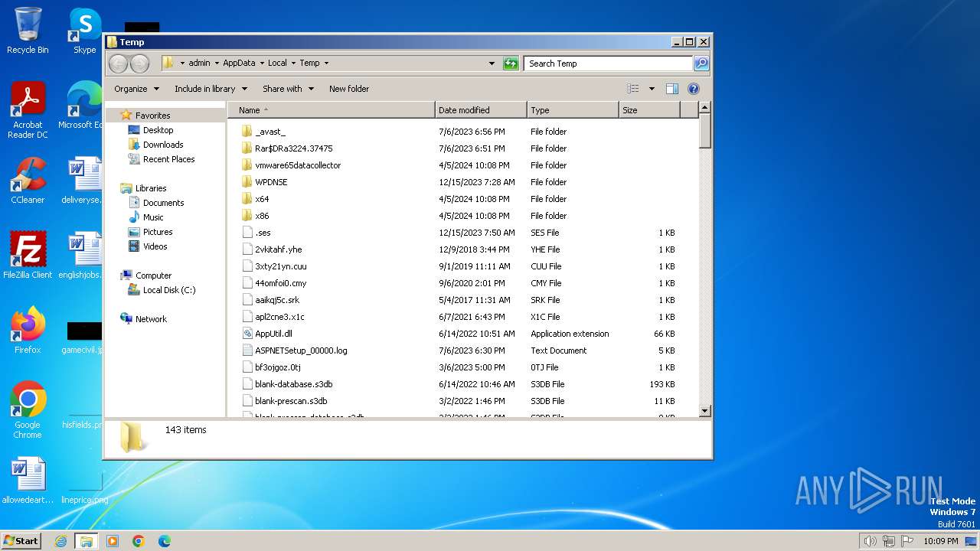Screen dimensions: 980x551
Task: Open the Organize menu
Action: [137, 89]
